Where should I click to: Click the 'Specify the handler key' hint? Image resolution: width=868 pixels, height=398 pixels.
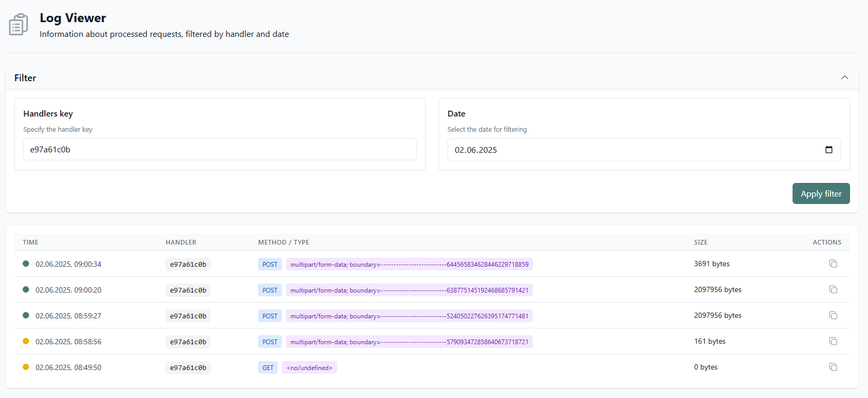coord(58,129)
